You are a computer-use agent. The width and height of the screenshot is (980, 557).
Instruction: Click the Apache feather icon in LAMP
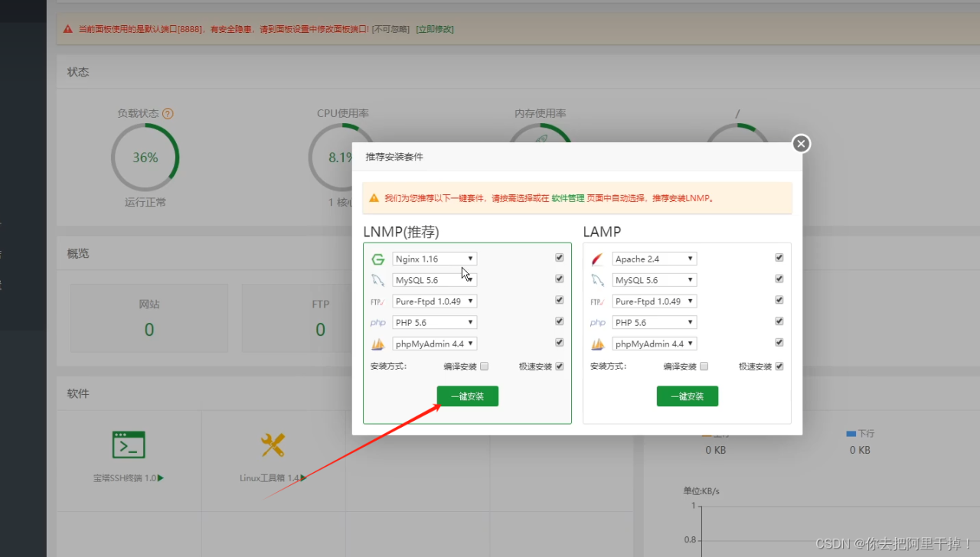click(x=597, y=259)
